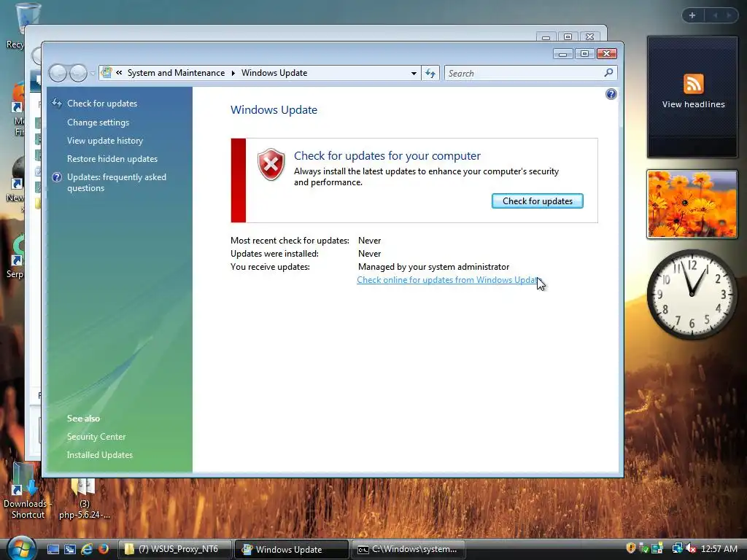This screenshot has height=560, width=747.
Task: Click the View headlines text in feed gadget
Action: click(x=693, y=104)
